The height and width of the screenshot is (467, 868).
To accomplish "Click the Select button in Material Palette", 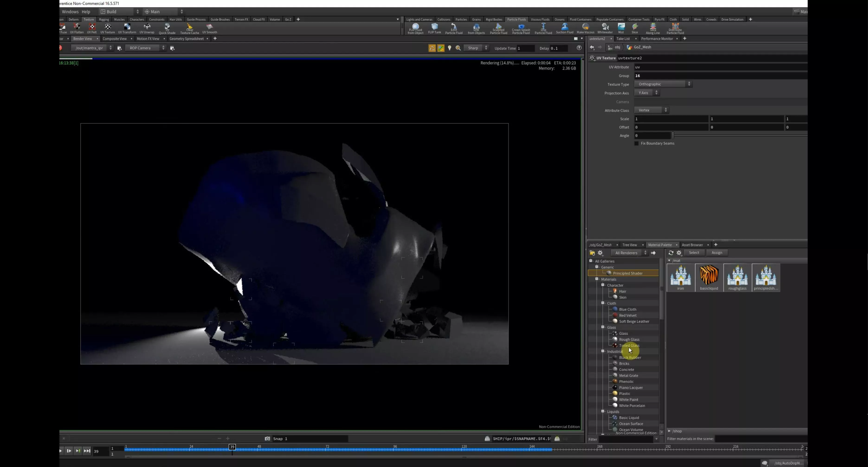I will (694, 253).
